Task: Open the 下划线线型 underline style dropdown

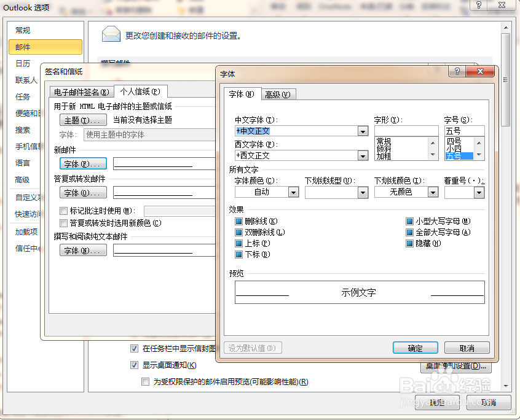Action: [363, 192]
